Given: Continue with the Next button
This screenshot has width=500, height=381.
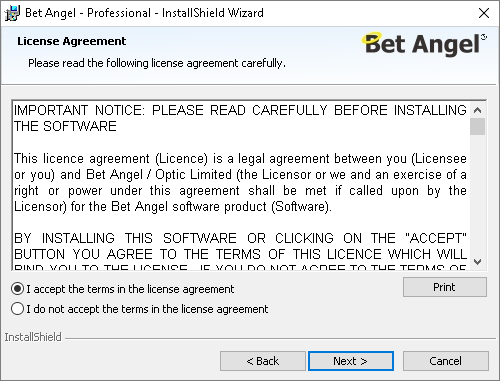Looking at the screenshot, I should pyautogui.click(x=351, y=361).
